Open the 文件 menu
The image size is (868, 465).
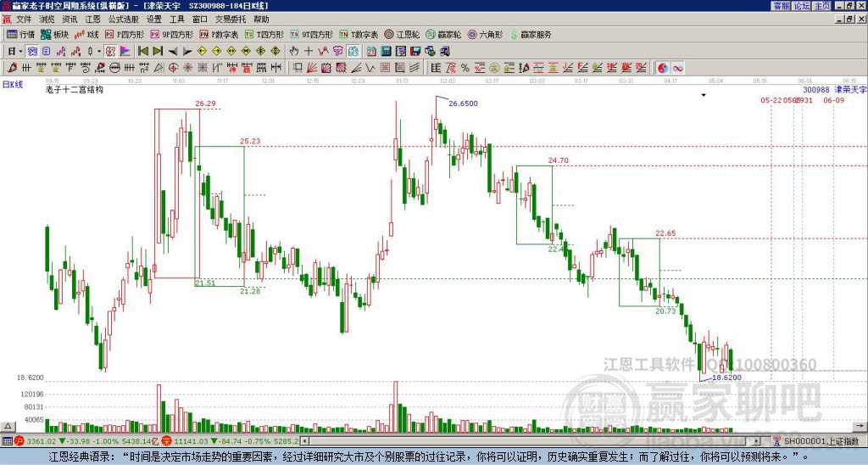tap(24, 20)
